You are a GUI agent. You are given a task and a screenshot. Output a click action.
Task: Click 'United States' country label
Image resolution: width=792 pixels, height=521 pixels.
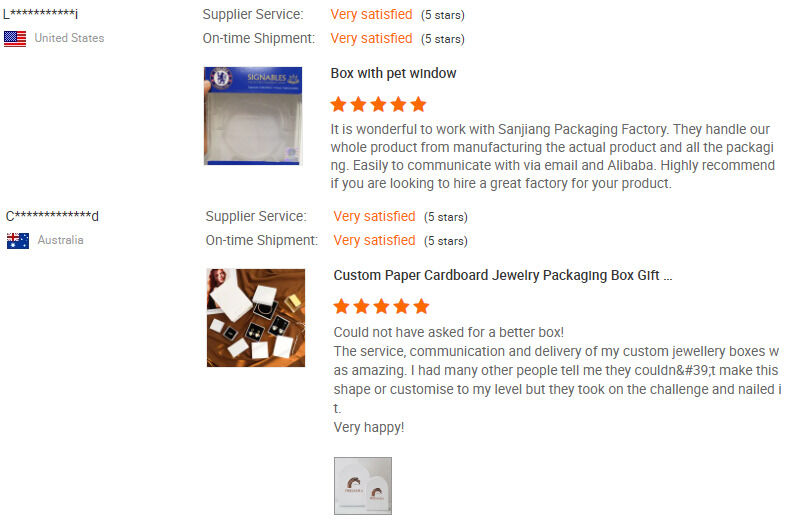(69, 38)
